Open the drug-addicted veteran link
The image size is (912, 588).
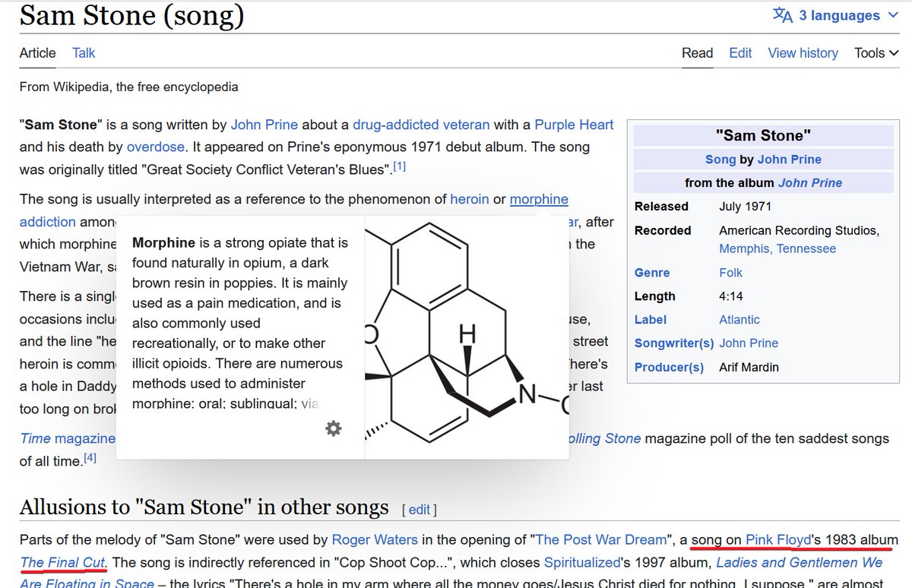422,125
